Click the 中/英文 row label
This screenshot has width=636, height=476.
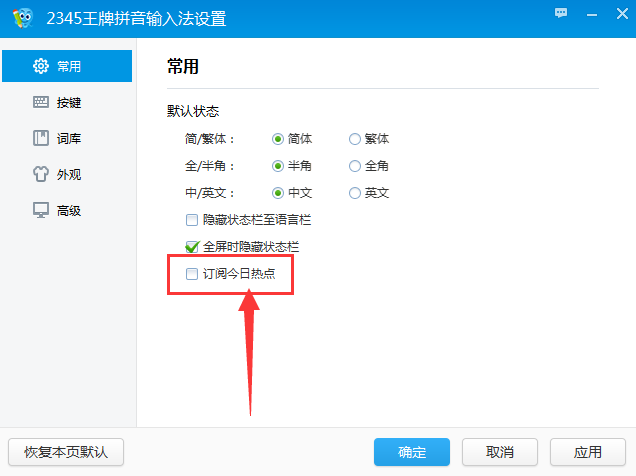coord(210,193)
